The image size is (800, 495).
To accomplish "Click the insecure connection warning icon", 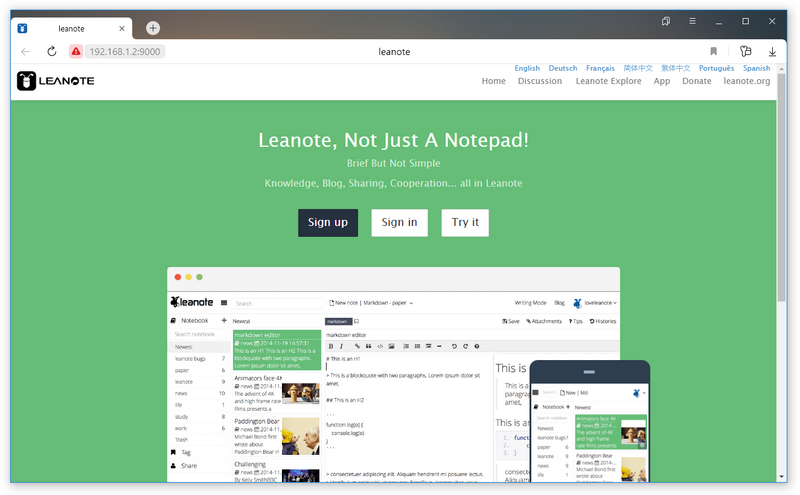I will [x=76, y=52].
